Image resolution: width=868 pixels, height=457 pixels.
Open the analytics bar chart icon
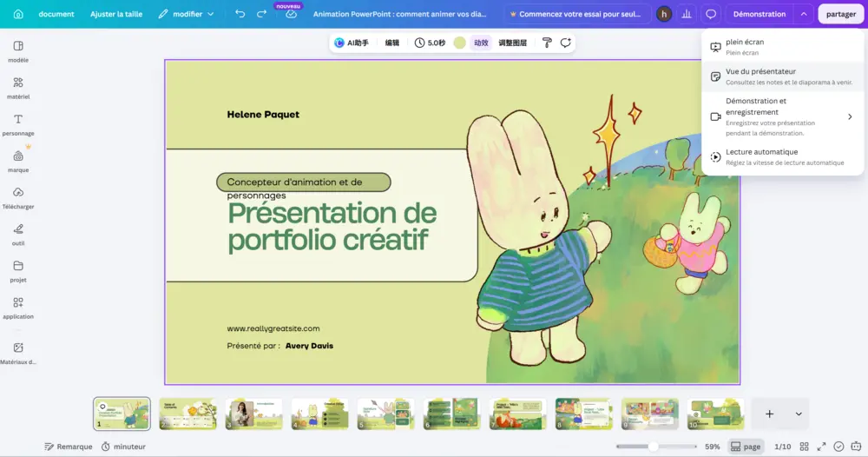(687, 14)
